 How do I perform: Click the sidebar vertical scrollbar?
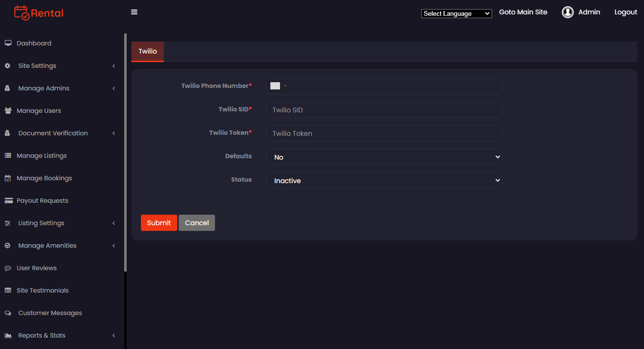point(125,153)
